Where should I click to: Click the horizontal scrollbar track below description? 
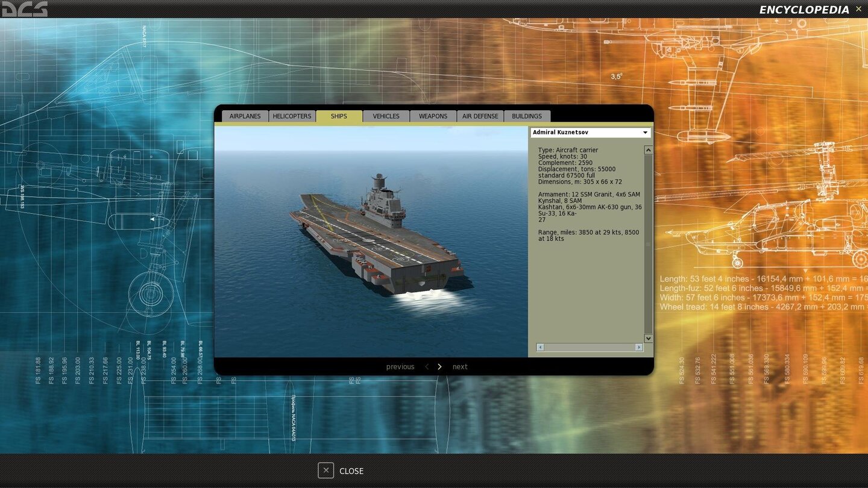(590, 347)
